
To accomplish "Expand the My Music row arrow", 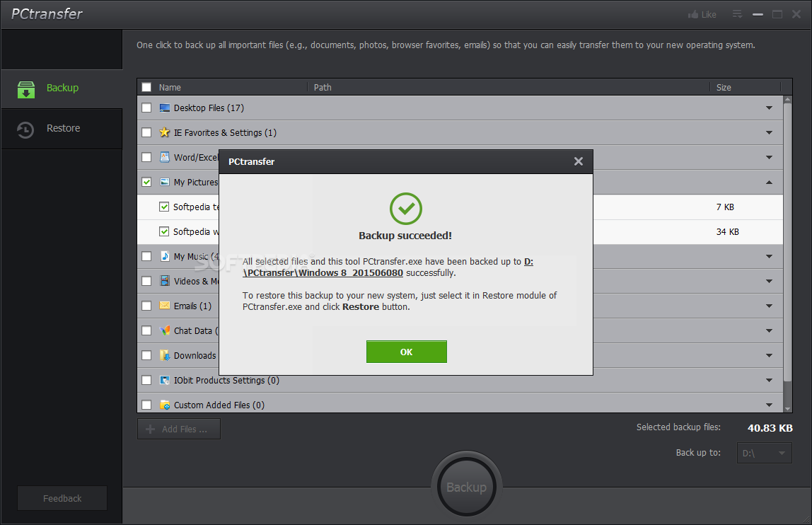I will tap(769, 256).
